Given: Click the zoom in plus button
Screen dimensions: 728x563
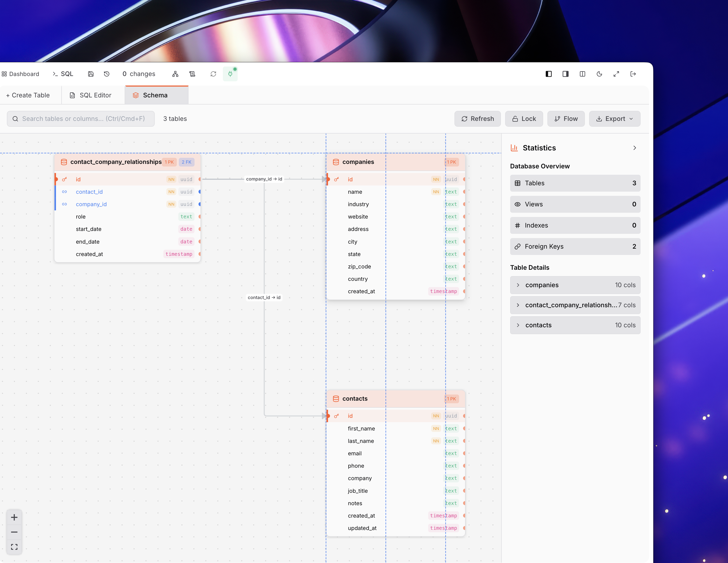Looking at the screenshot, I should (x=14, y=517).
